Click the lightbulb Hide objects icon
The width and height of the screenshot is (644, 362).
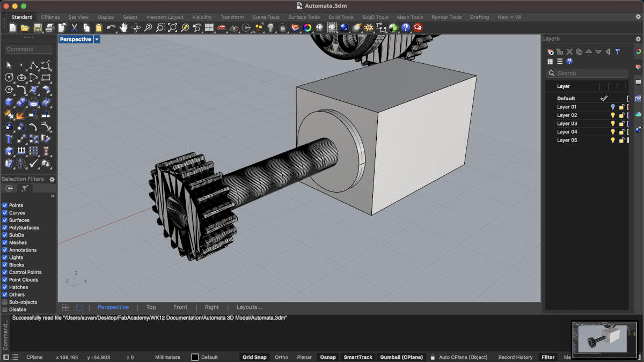pyautogui.click(x=270, y=27)
